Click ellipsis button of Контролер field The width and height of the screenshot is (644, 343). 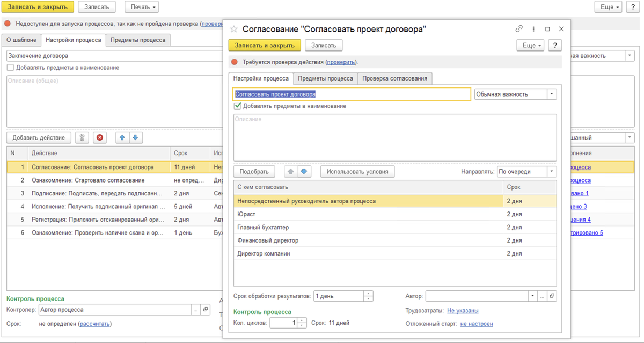(x=196, y=310)
